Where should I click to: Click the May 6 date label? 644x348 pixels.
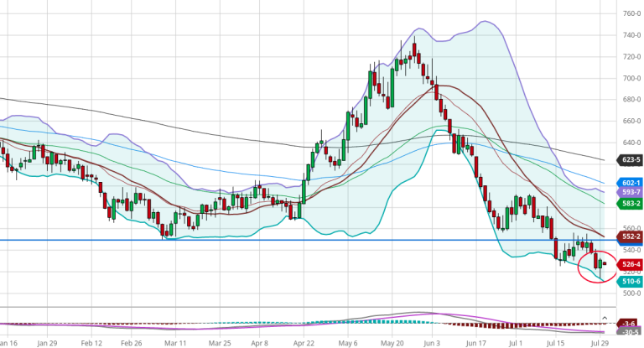click(349, 343)
